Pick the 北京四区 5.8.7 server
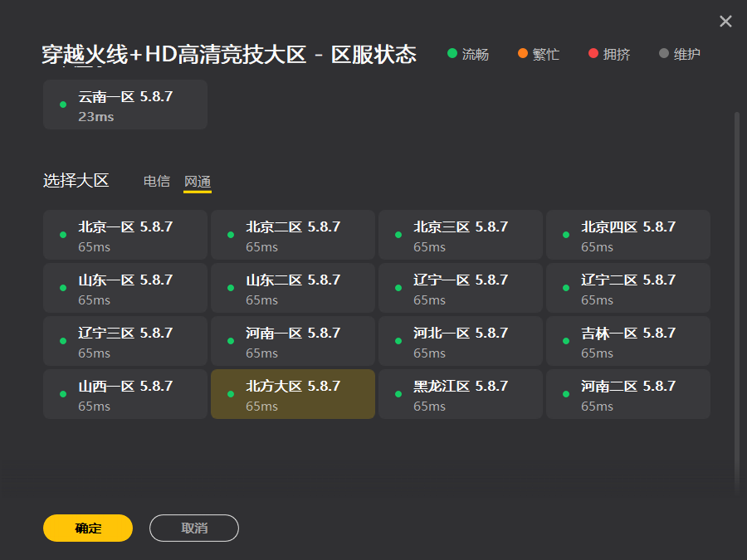747x560 pixels. [x=628, y=235]
